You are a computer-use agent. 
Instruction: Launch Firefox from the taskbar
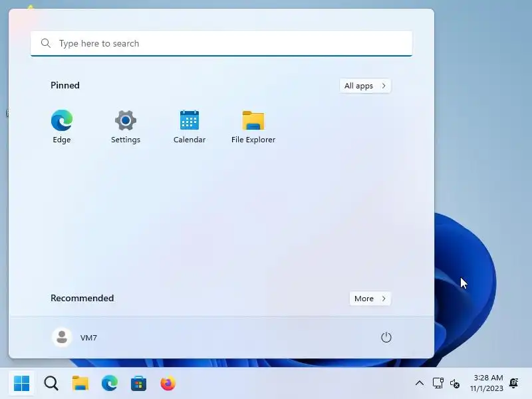[x=168, y=384]
